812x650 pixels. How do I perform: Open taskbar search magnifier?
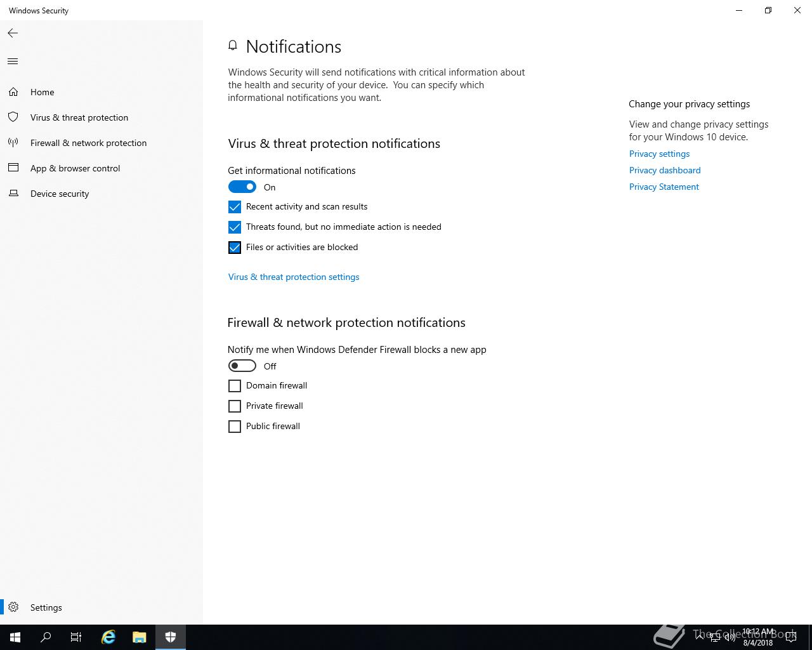point(46,637)
